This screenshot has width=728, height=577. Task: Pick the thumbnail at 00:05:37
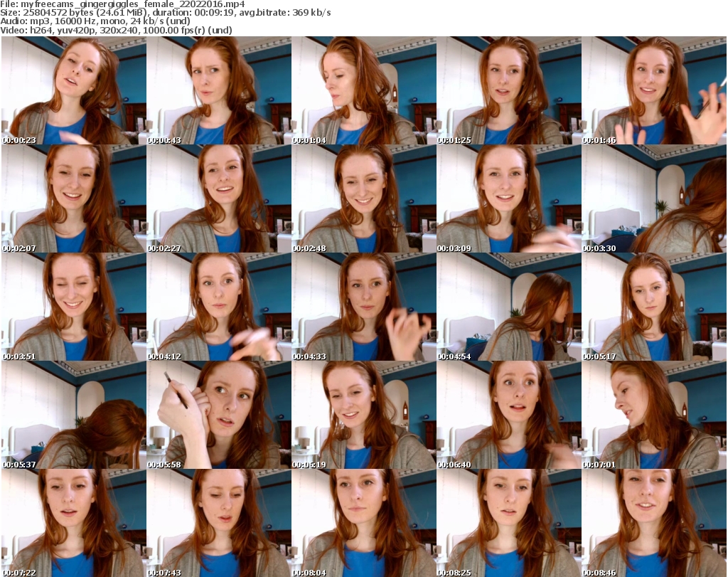coord(74,415)
